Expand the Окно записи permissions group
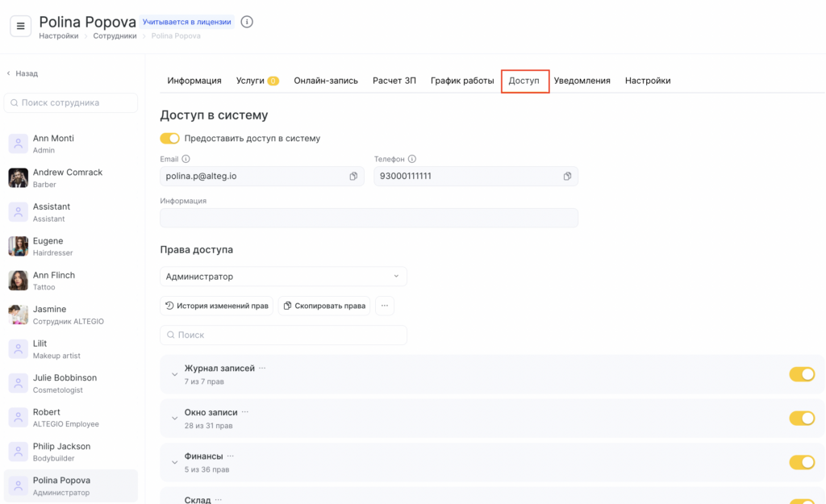 point(174,418)
